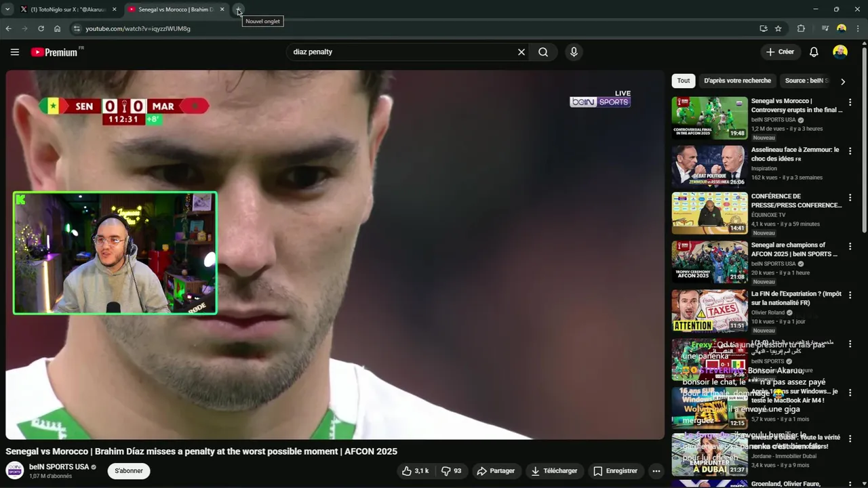The width and height of the screenshot is (868, 488).
Task: Open options menu for Investir à Dubaï video
Action: [x=850, y=439]
